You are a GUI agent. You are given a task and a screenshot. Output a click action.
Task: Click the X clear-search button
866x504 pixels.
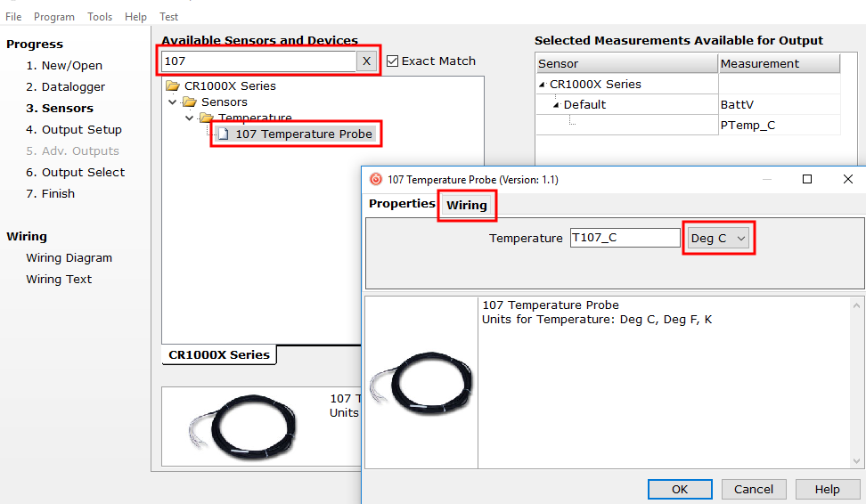[x=366, y=61]
